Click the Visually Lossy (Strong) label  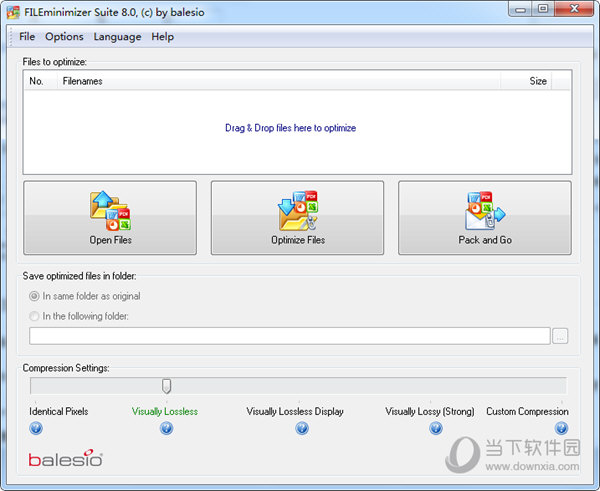[x=430, y=411]
